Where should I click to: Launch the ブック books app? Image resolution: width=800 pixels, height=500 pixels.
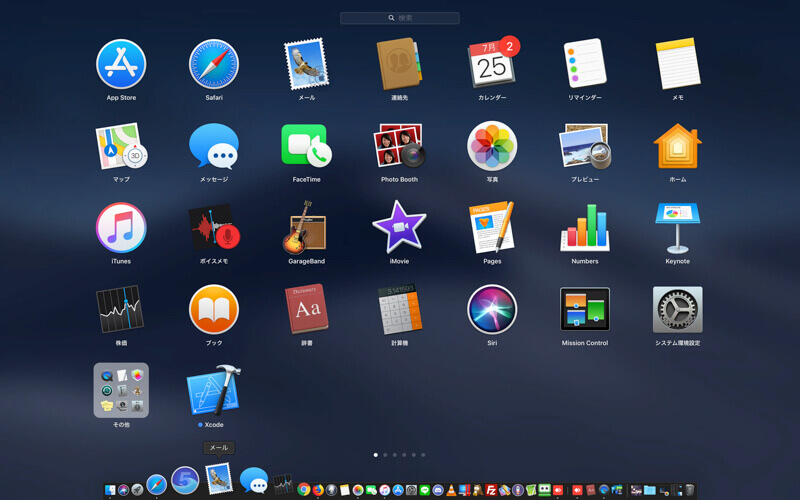click(214, 309)
